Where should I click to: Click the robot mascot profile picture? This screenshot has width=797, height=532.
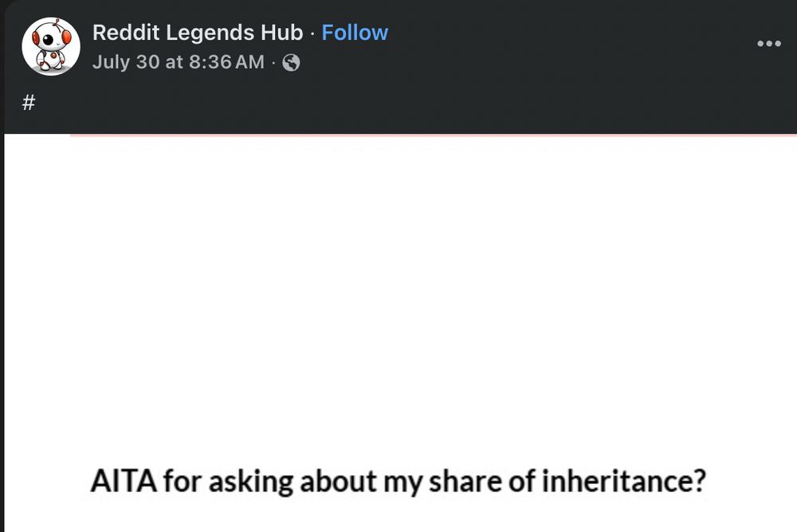(51, 46)
